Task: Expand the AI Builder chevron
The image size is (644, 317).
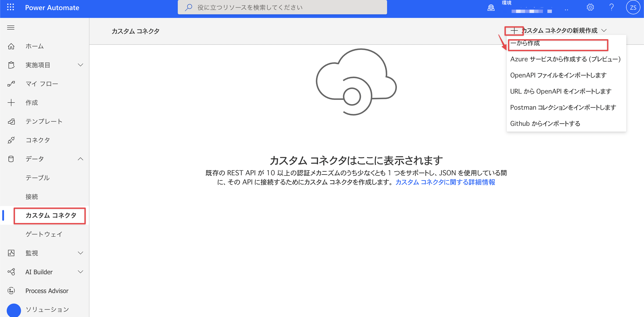Action: (80, 272)
